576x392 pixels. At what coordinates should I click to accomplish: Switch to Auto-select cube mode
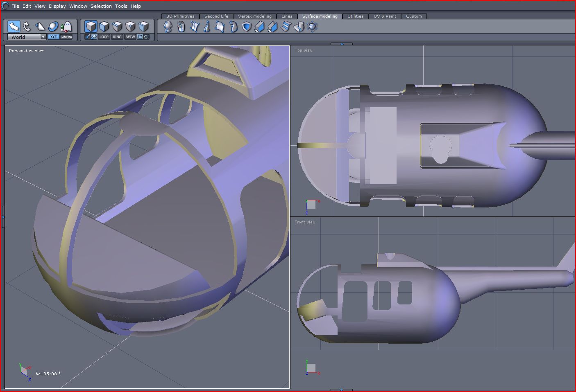click(x=143, y=27)
